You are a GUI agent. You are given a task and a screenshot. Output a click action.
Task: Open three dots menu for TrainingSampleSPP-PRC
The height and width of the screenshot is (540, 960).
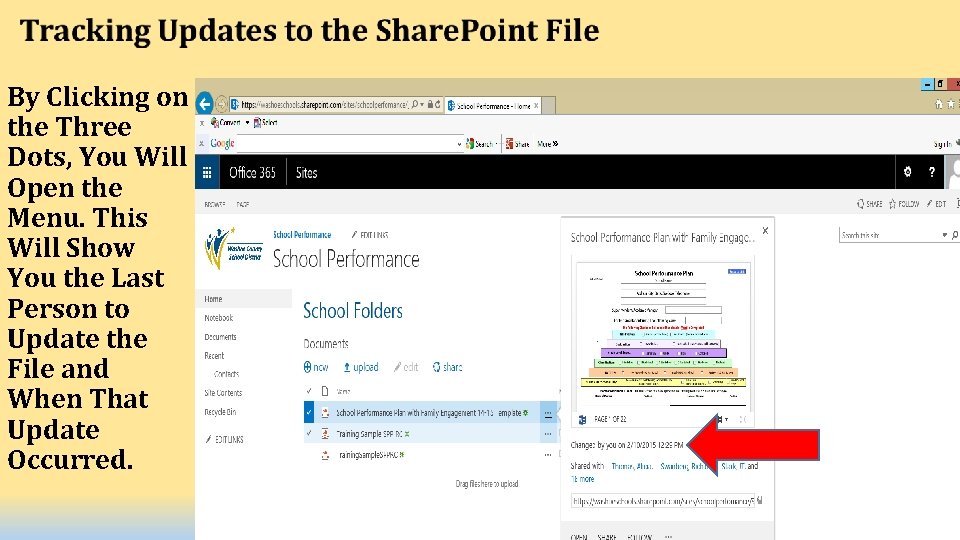[x=548, y=455]
